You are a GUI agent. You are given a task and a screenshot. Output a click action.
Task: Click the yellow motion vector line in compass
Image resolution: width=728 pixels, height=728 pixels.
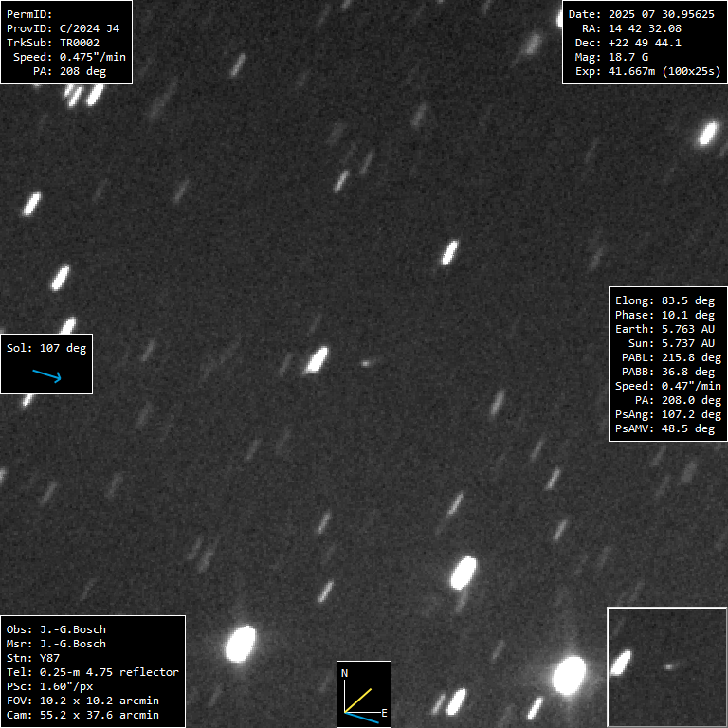[x=358, y=701]
